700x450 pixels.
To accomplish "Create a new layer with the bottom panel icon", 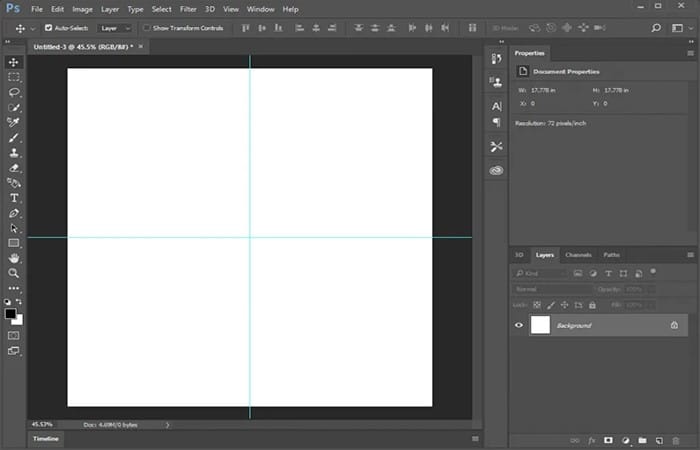I will (659, 441).
